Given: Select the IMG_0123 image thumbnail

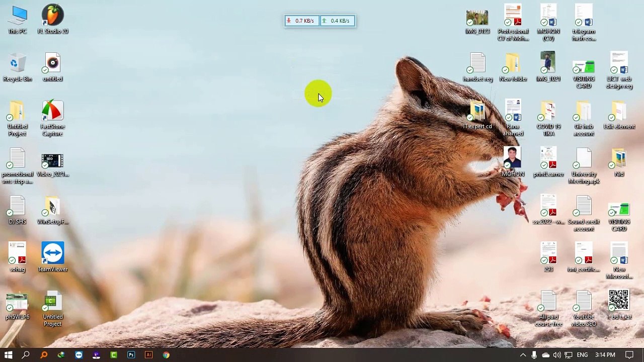Looking at the screenshot, I should click(477, 22).
